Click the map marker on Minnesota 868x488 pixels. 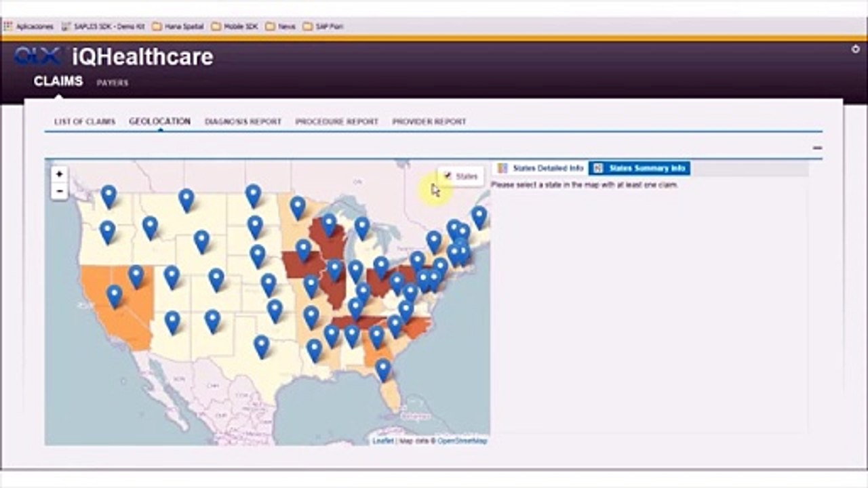tap(298, 207)
